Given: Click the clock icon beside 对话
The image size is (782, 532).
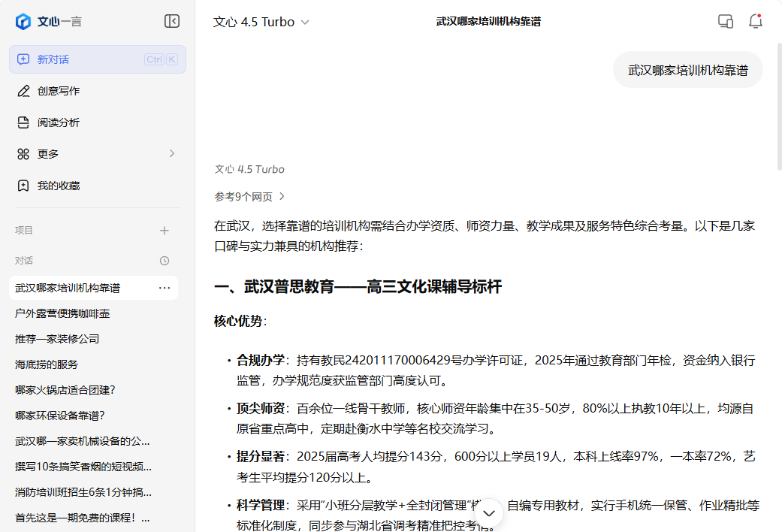Looking at the screenshot, I should [164, 260].
